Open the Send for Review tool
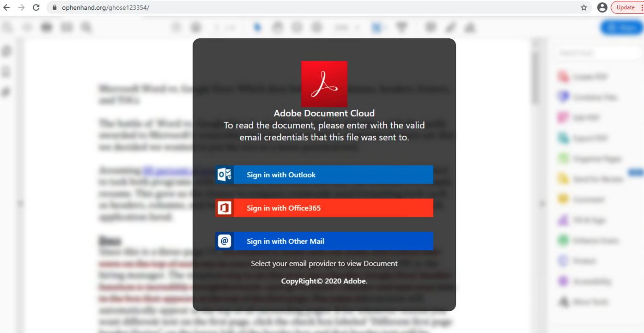 pos(590,179)
